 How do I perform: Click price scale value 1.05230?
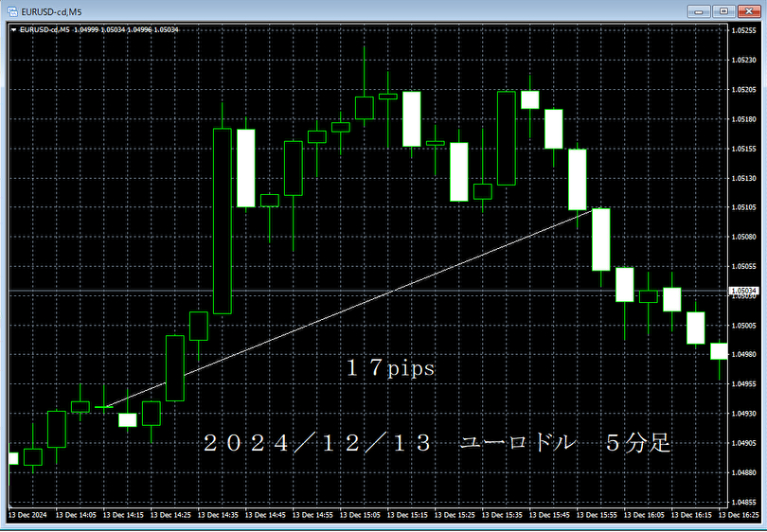[743, 60]
